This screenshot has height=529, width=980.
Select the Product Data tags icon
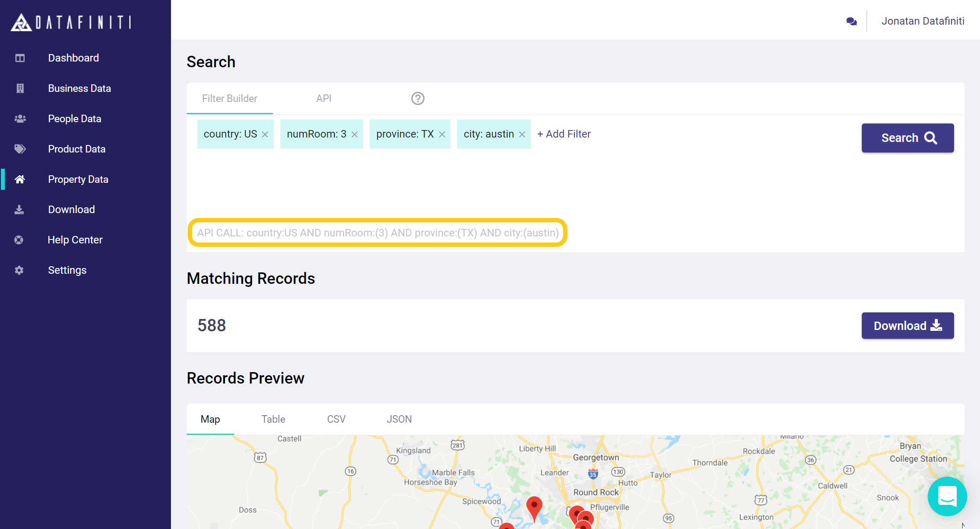click(20, 149)
